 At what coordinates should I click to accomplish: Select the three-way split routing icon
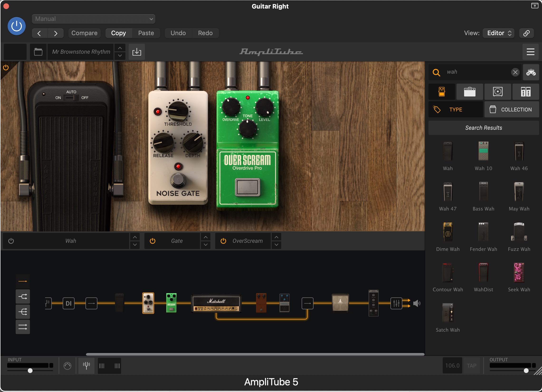23,312
